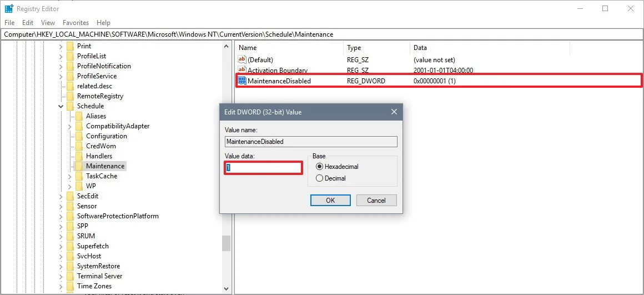This screenshot has height=295, width=644.
Task: Select the ProfileNotification folder icon
Action: 70,66
